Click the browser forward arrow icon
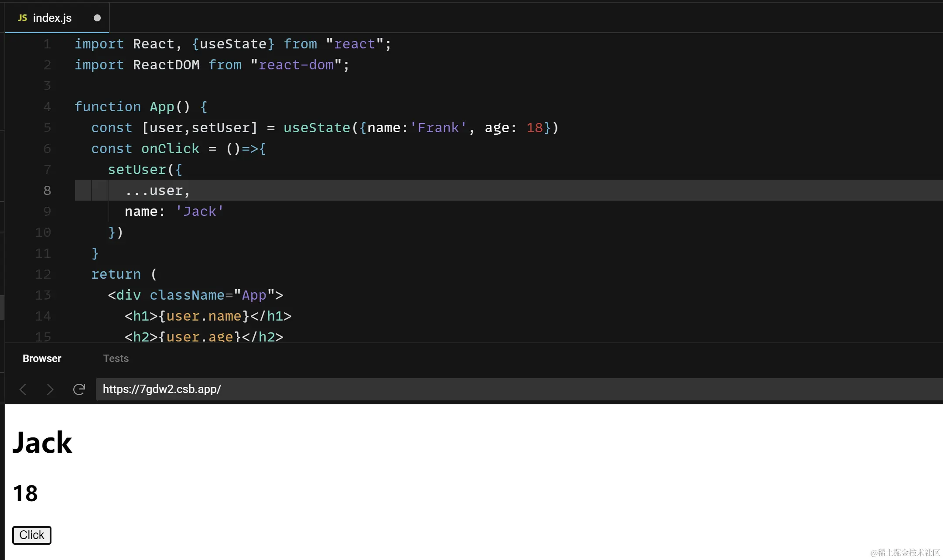The image size is (943, 560). pos(50,389)
